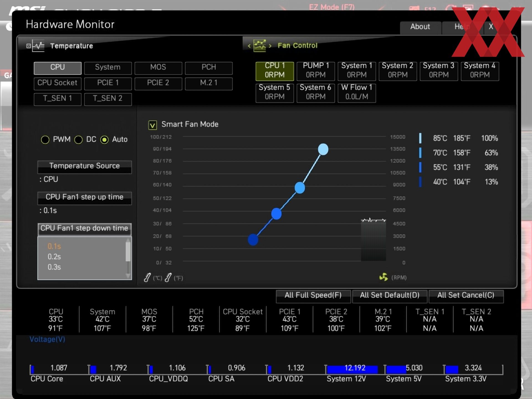Click the fan curve point at 70°C
This screenshot has height=399, width=532.
pyautogui.click(x=300, y=188)
